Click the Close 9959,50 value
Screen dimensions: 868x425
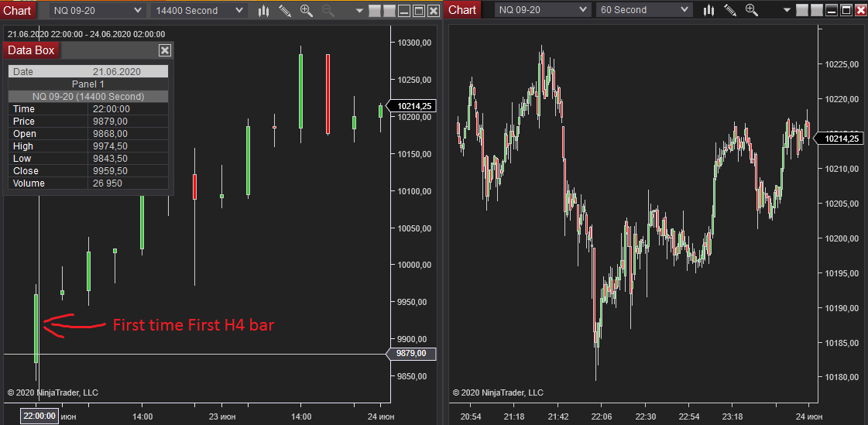(110, 171)
